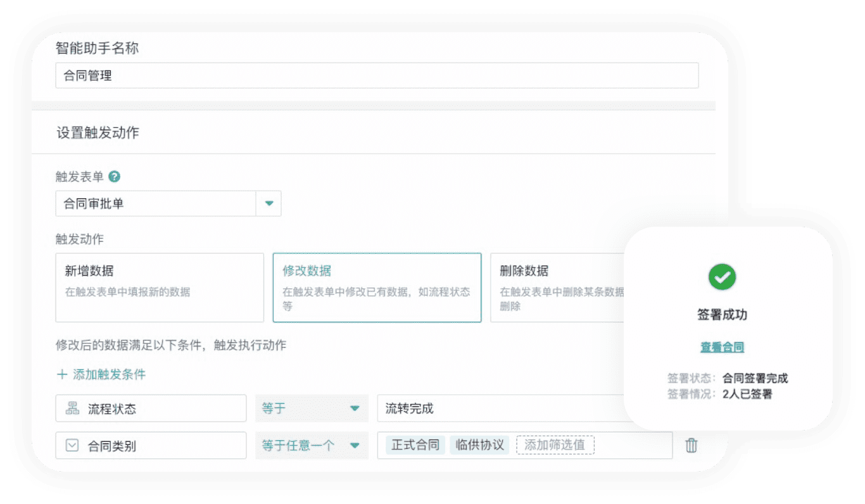Viewport: 865px width, 504px height.
Task: Click the 合同类别 dropdown field icon
Action: tap(72, 446)
